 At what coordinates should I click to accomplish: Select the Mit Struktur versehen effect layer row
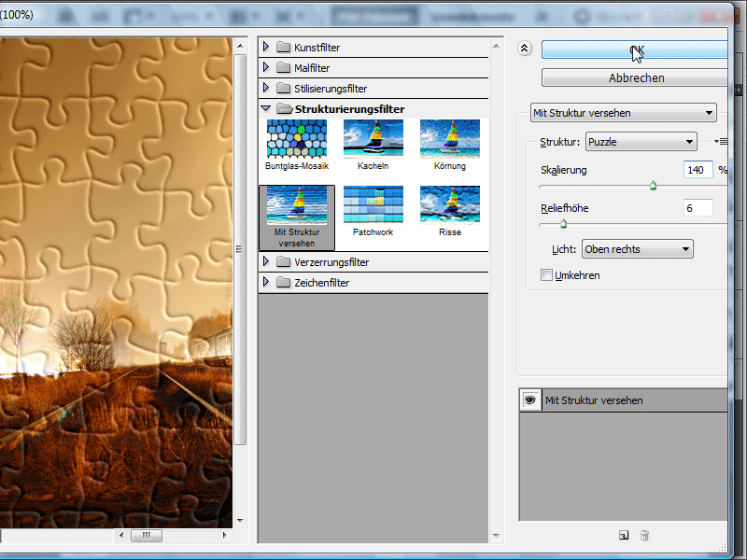point(623,400)
